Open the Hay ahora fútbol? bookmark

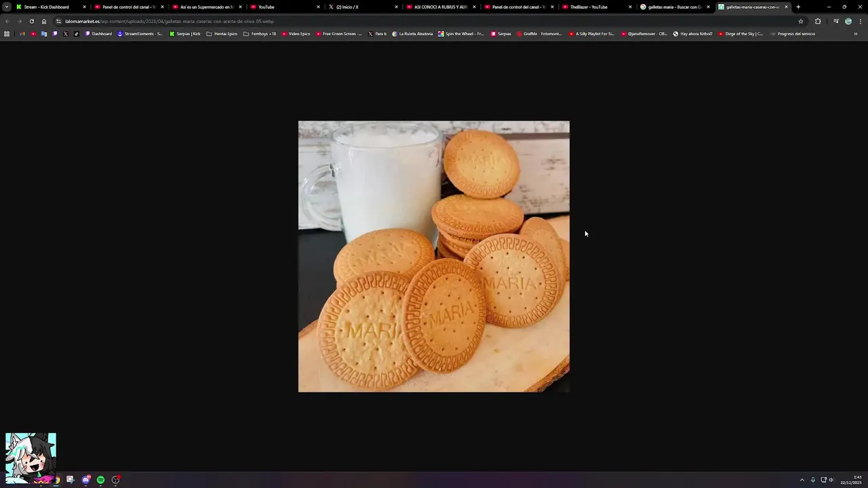(x=692, y=34)
